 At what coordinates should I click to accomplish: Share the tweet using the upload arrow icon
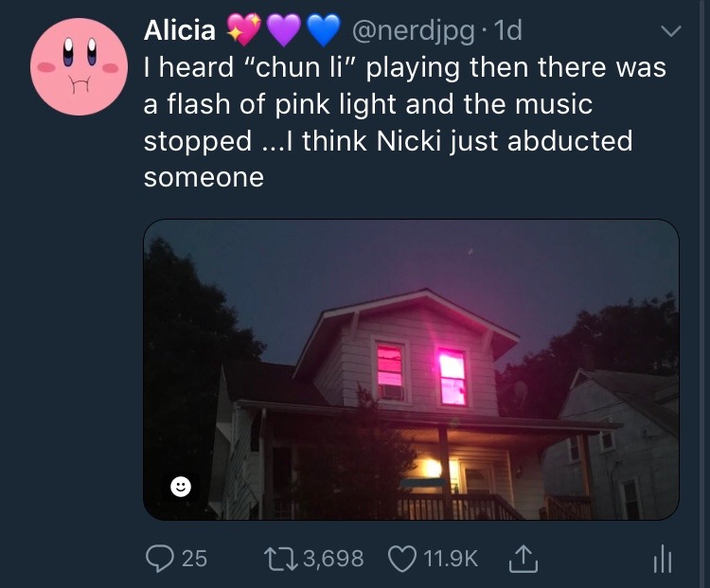523,558
